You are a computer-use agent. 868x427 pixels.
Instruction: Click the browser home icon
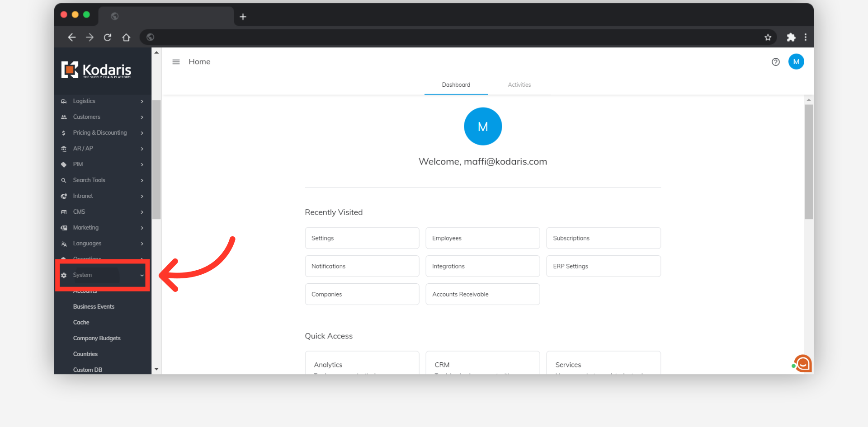tap(126, 38)
